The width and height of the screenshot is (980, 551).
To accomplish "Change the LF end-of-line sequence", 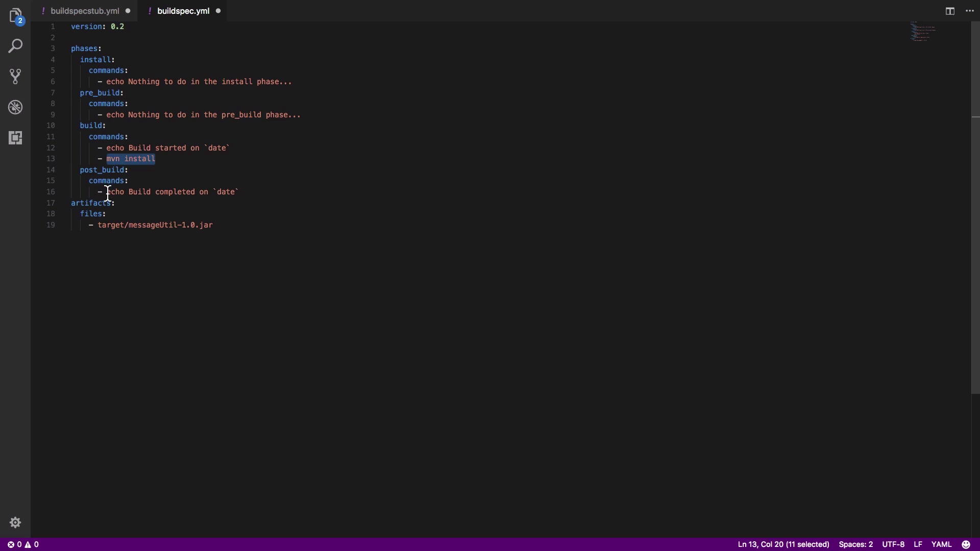I will (918, 544).
